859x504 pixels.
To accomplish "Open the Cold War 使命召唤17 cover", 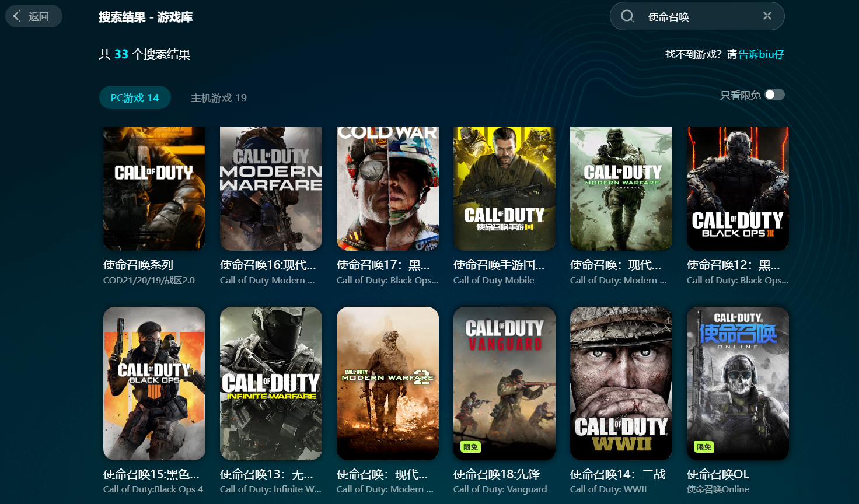I will coord(387,188).
